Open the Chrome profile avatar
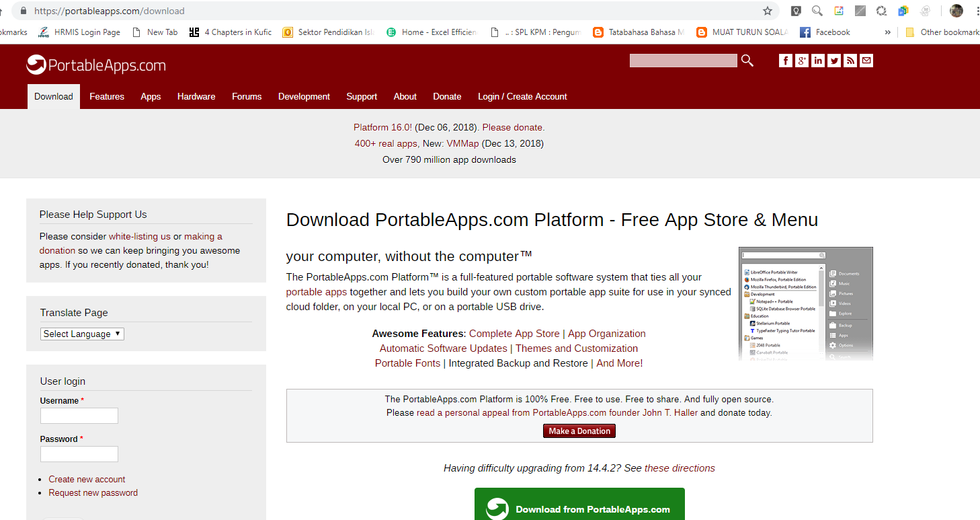The width and height of the screenshot is (980, 520). click(x=956, y=11)
